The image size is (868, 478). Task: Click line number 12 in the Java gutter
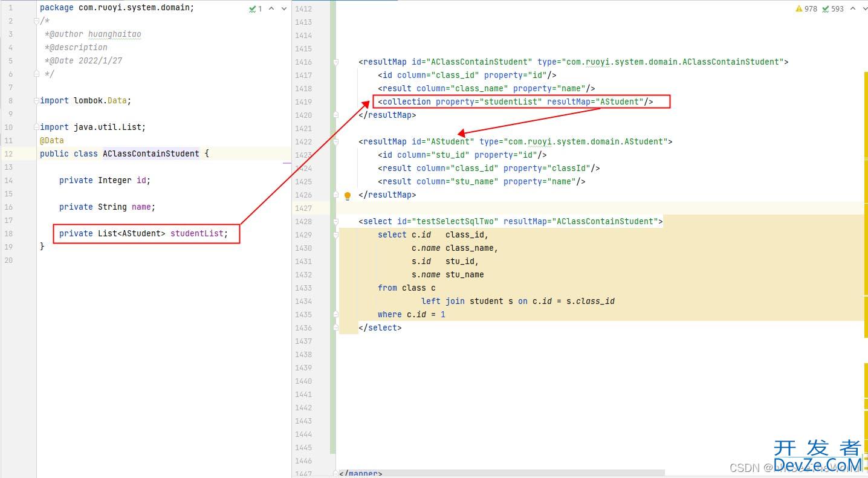coord(8,153)
